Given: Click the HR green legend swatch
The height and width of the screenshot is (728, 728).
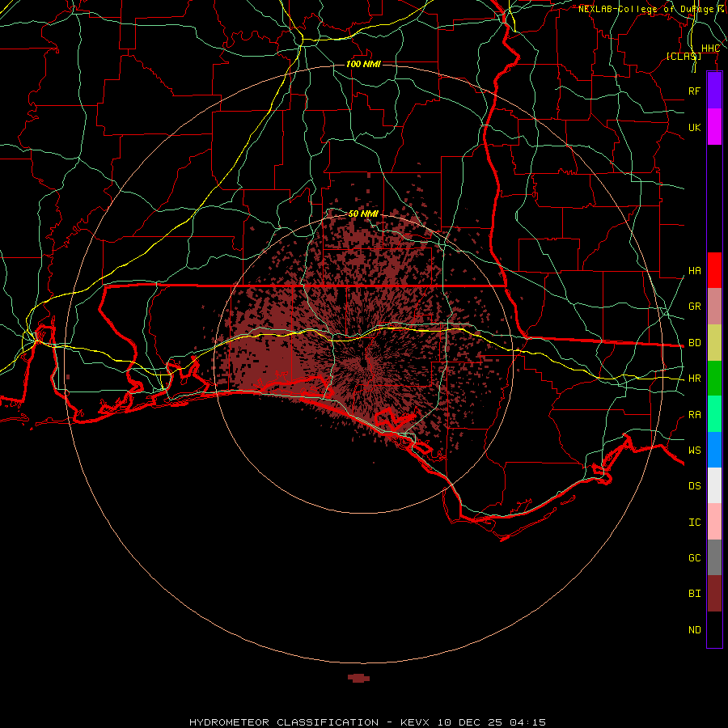Looking at the screenshot, I should coord(714,379).
